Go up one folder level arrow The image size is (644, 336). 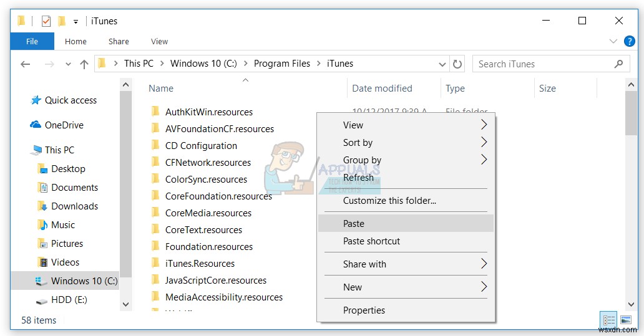(x=84, y=64)
